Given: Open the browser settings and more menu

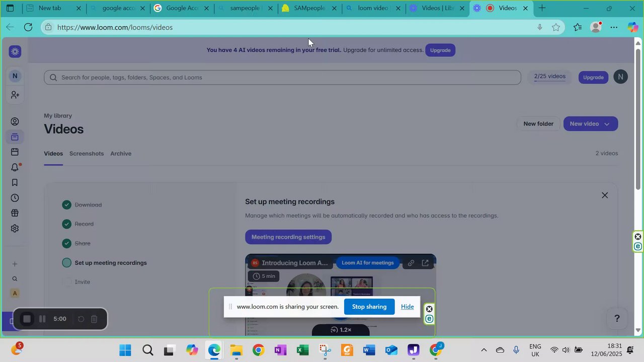Looking at the screenshot, I should (x=614, y=27).
